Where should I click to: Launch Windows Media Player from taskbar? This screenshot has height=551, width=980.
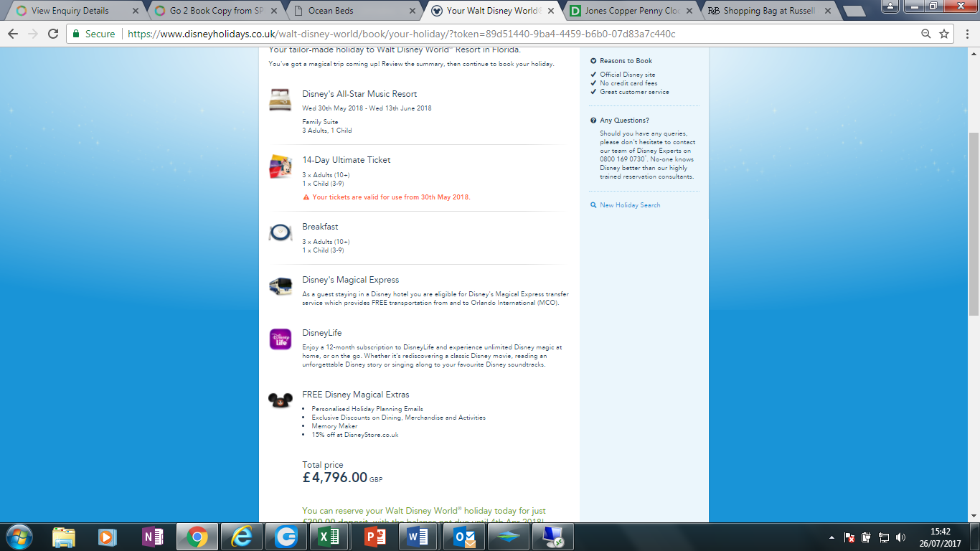coord(107,537)
